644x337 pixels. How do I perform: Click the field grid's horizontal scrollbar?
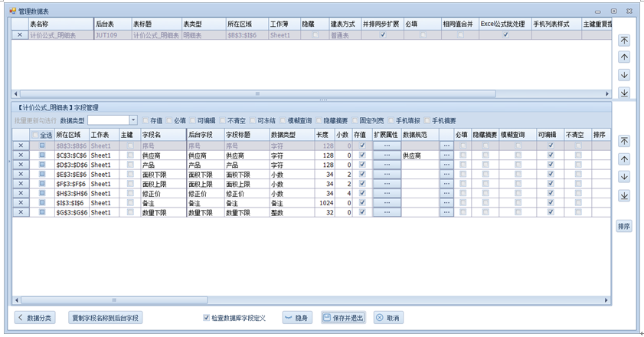[x=115, y=300]
